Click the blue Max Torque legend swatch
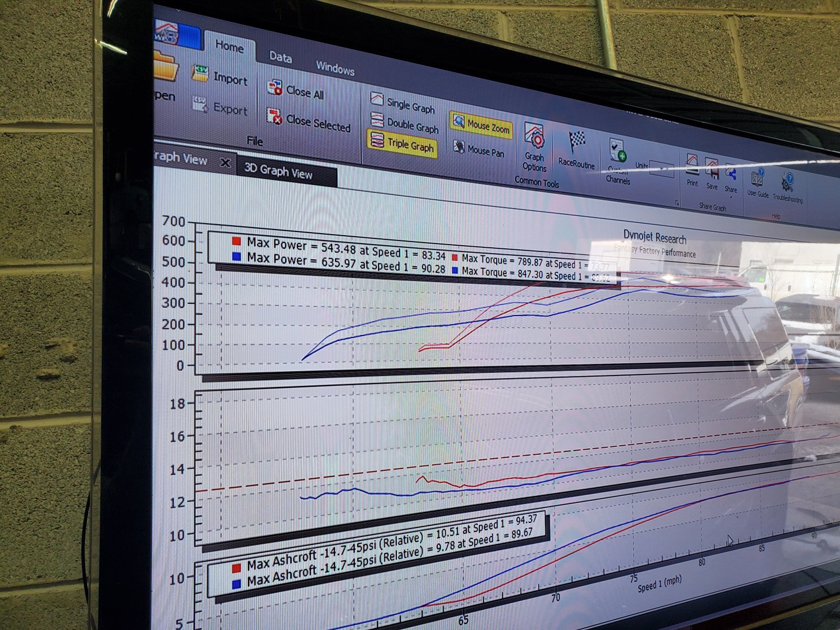Screen dimensions: 840x630 pyautogui.click(x=454, y=271)
